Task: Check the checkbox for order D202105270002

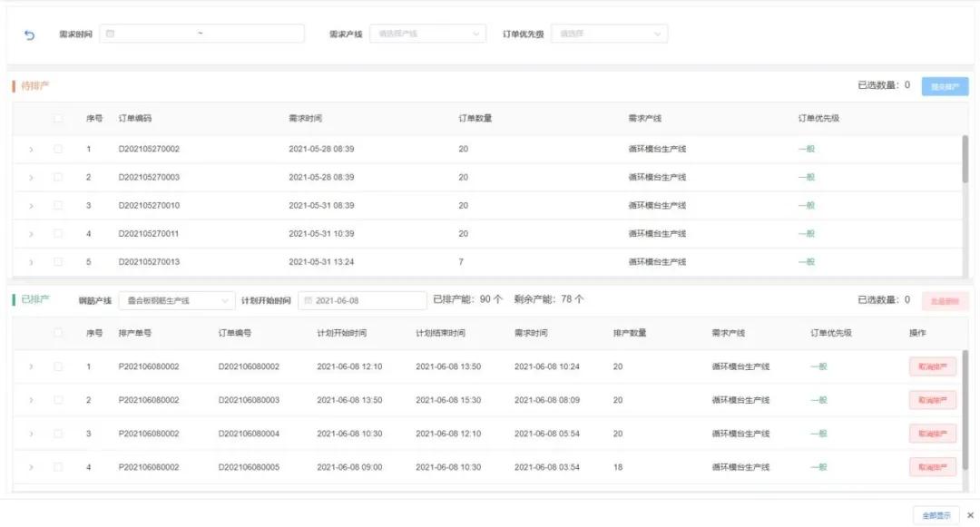Action: [56, 149]
